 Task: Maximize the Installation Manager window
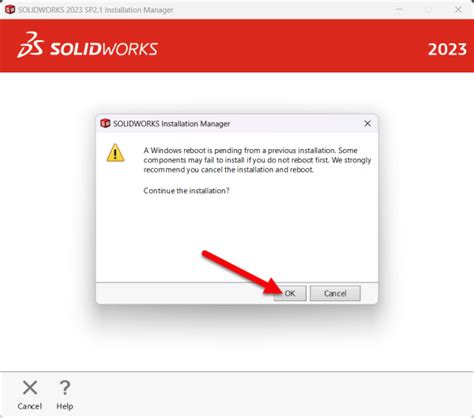(428, 10)
